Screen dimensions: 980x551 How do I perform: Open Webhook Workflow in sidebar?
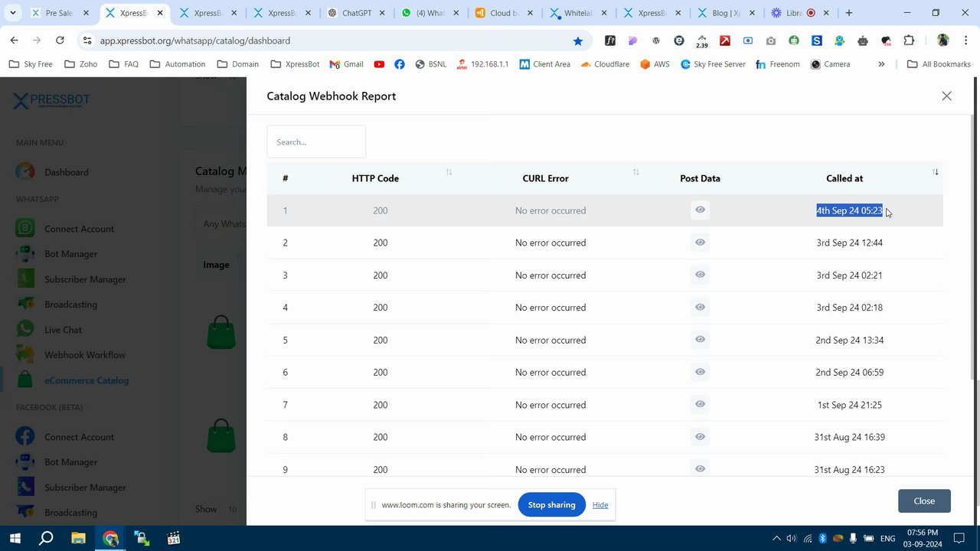tap(85, 355)
